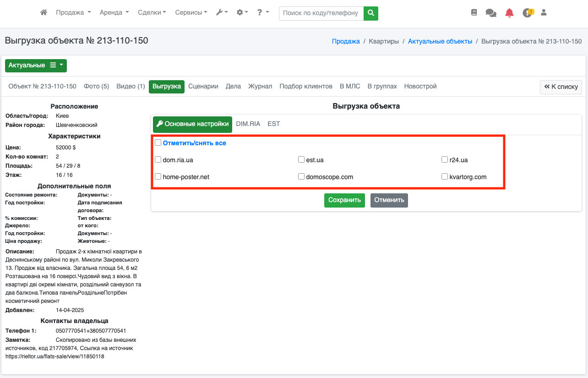Click the home icon in navbar
The image size is (588, 378).
pos(44,13)
